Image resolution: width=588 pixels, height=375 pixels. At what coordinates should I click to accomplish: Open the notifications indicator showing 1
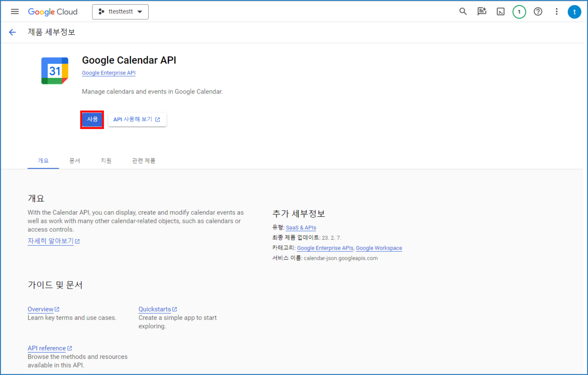tap(519, 11)
